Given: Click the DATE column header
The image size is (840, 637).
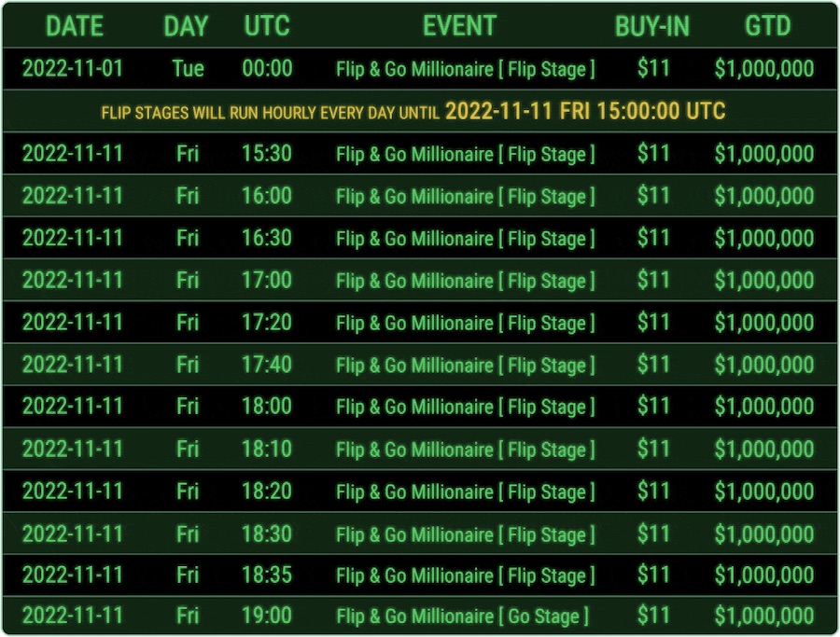Looking at the screenshot, I should point(74,26).
